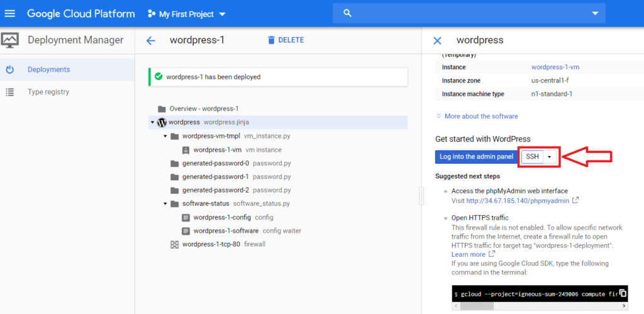This screenshot has width=644, height=314.
Task: Click the project hexagon icon beside My First Project
Action: [151, 14]
